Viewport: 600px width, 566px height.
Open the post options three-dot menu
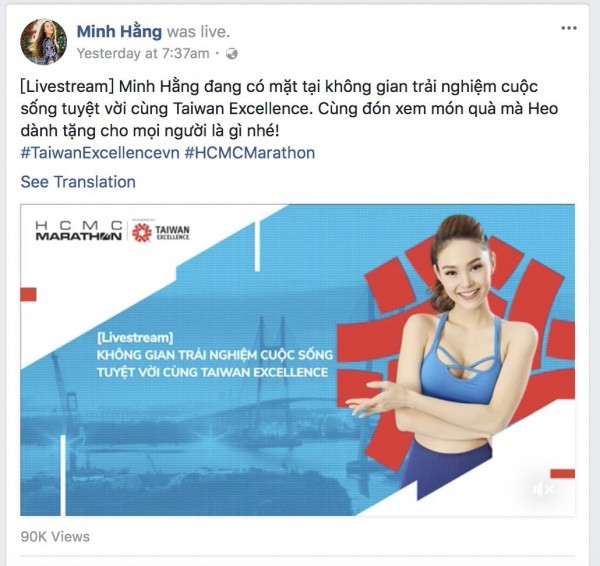click(x=569, y=28)
